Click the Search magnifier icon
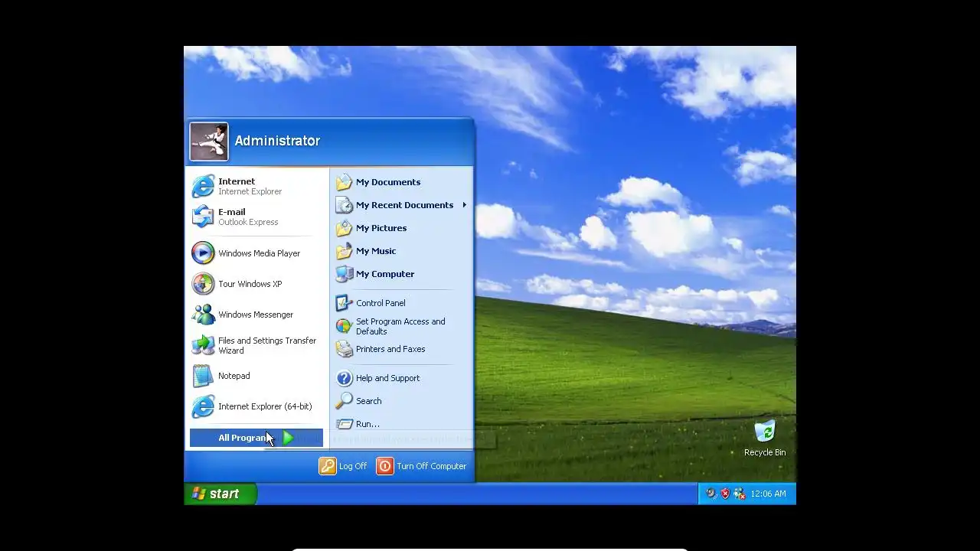 344,401
